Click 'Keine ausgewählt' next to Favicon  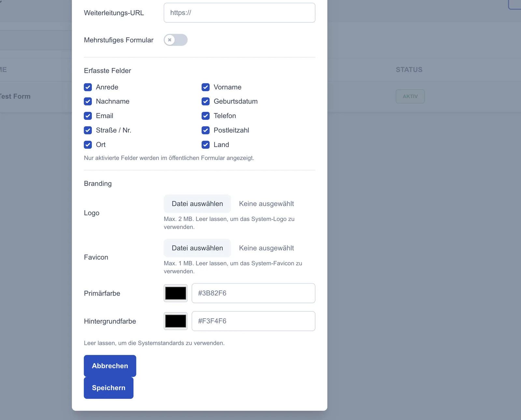pyautogui.click(x=266, y=248)
